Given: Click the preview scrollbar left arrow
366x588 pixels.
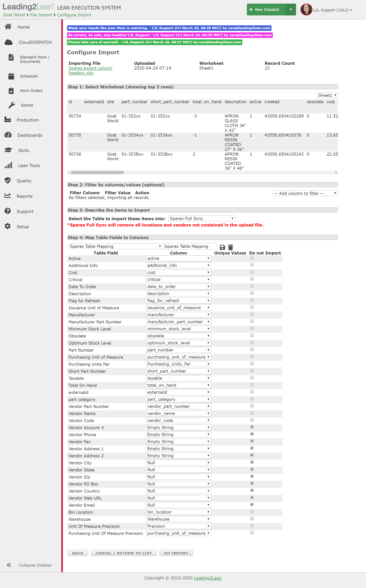Looking at the screenshot, I should pyautogui.click(x=69, y=172).
